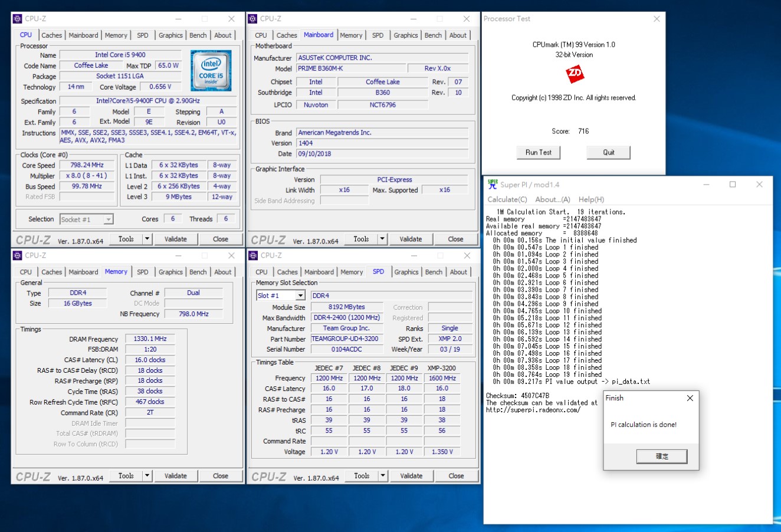781x532 pixels.
Task: Click CAS# Latency value 16.0 clocks
Action: click(x=150, y=360)
